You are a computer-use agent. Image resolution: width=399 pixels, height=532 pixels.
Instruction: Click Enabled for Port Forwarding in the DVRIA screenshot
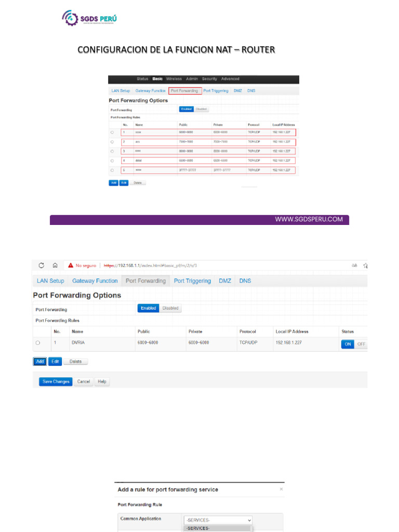pos(148,308)
